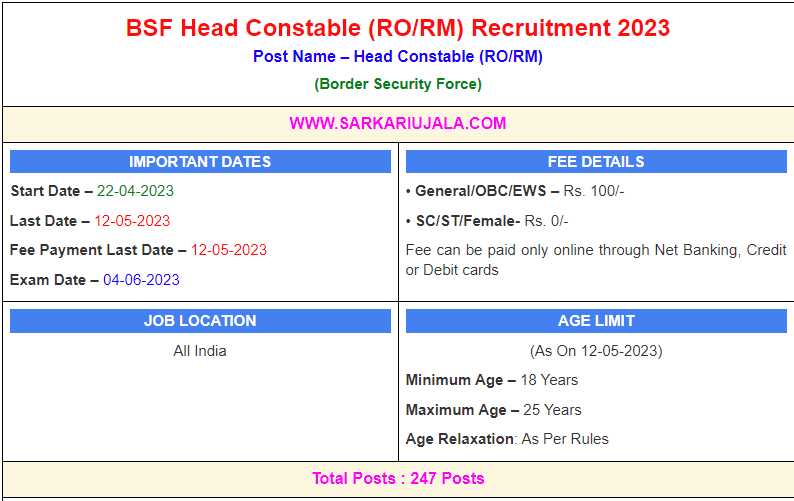Select the Minimum Age 18 Years line
794x501 pixels.
point(492,380)
